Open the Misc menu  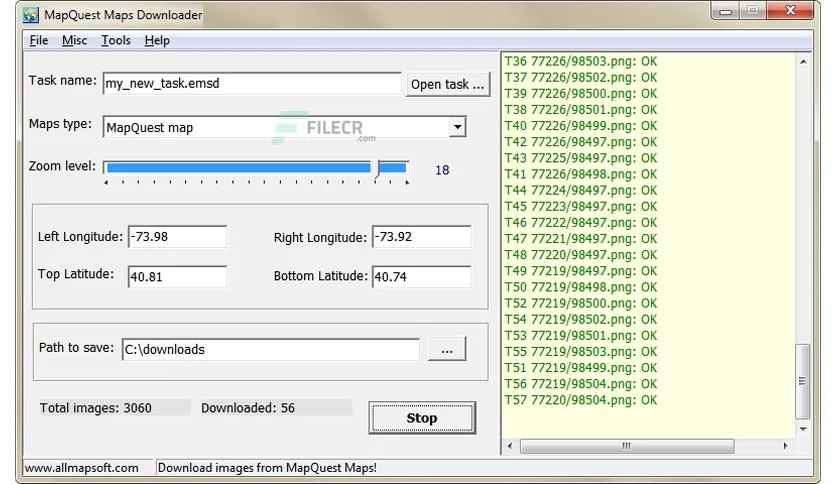coord(74,41)
